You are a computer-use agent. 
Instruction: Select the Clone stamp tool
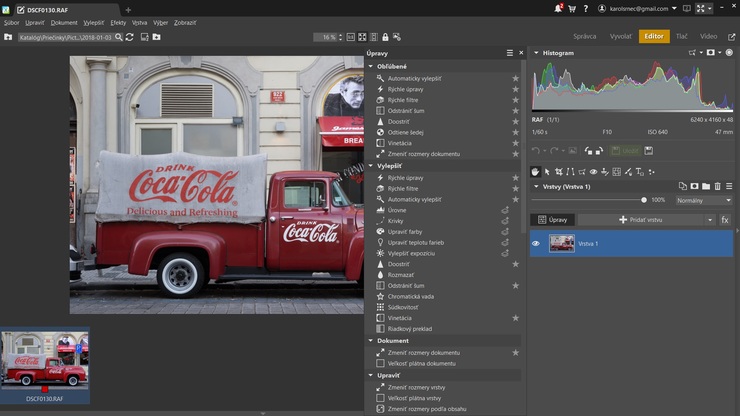[x=605, y=172]
